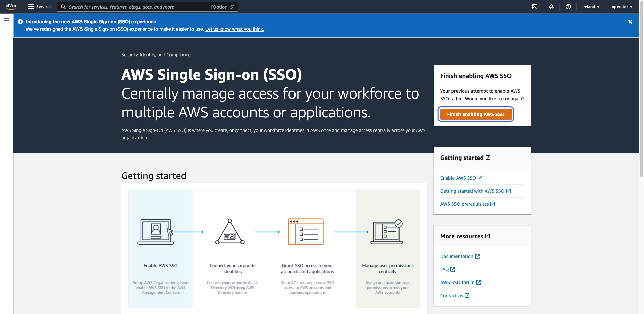Open the Enable AWS SSO link
The height and width of the screenshot is (314, 644).
461,178
